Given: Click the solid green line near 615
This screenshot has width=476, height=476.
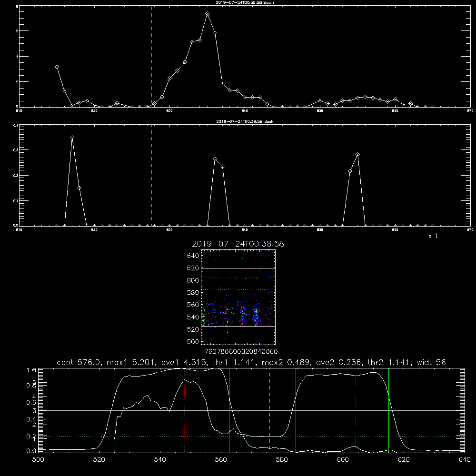Looking at the screenshot, I should 388,410.
